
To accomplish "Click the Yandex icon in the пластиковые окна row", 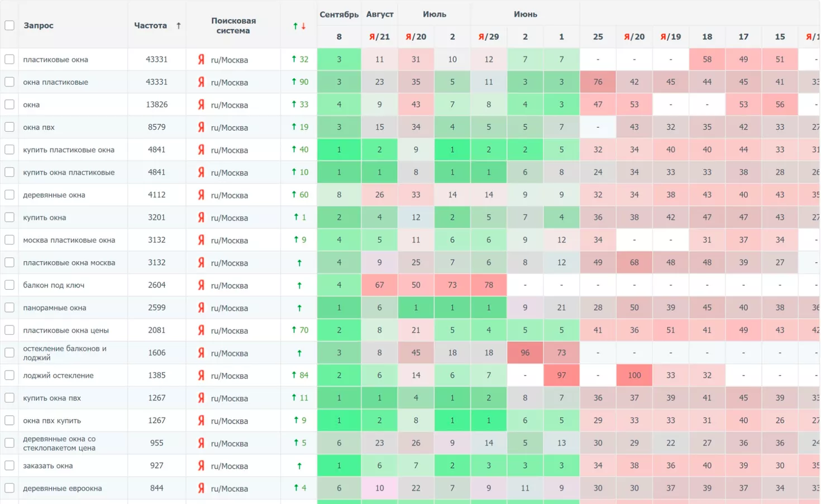I will [x=201, y=60].
